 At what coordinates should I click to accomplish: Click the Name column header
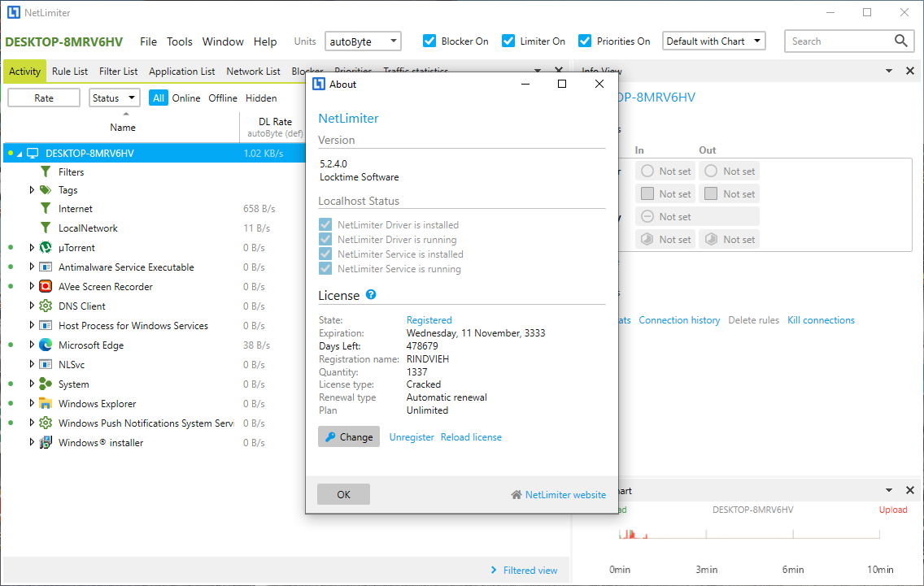pyautogui.click(x=123, y=128)
